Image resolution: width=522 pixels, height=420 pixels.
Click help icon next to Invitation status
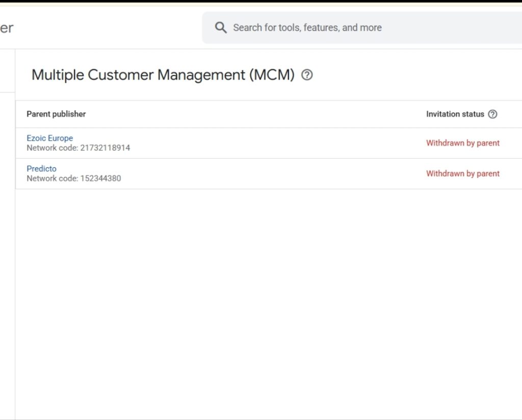[492, 114]
